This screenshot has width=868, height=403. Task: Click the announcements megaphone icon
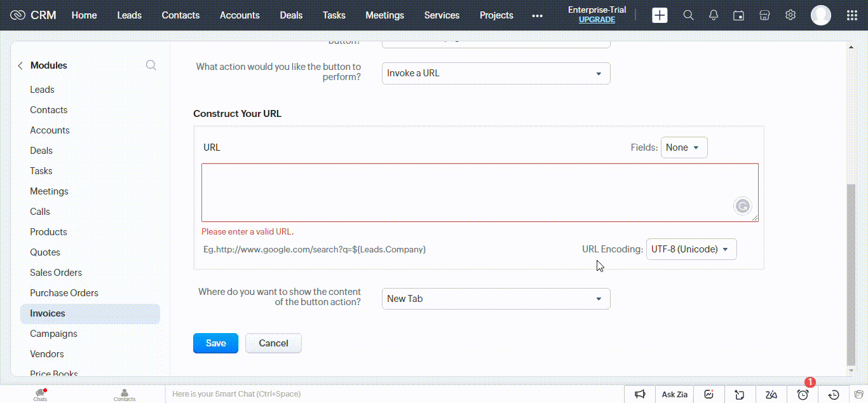click(x=641, y=394)
